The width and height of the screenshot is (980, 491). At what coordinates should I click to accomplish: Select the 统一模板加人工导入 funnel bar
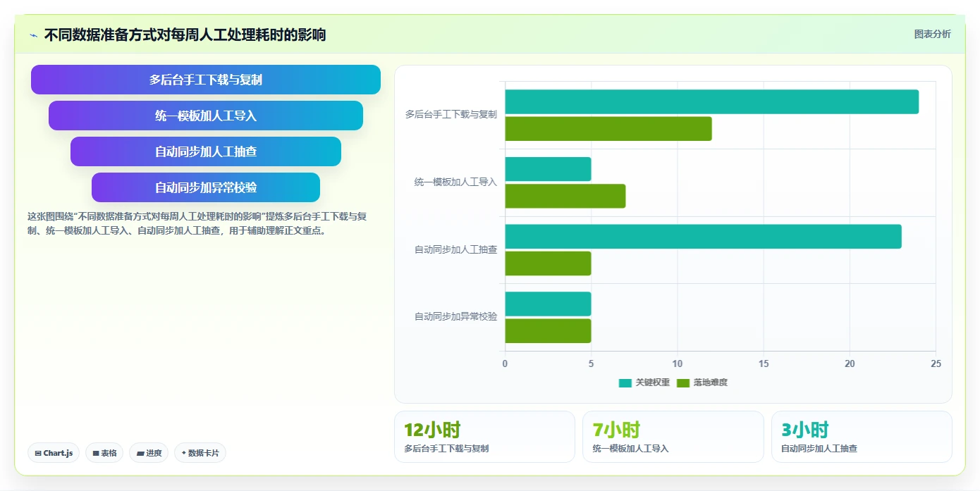click(x=206, y=116)
